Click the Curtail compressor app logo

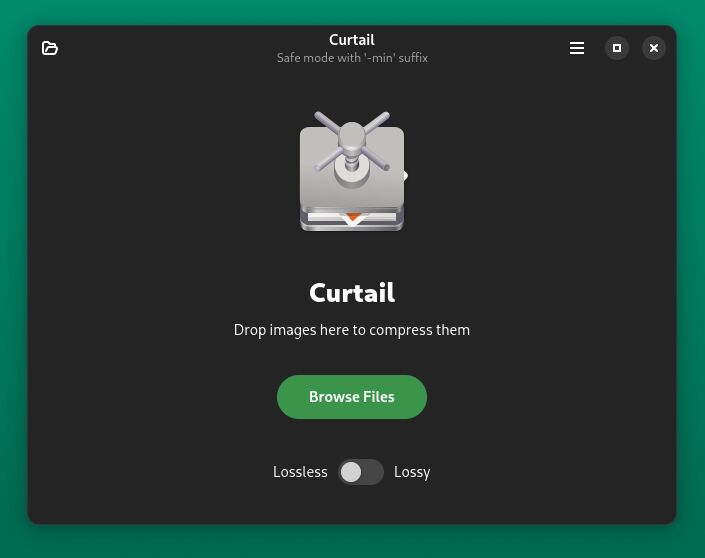pyautogui.click(x=352, y=171)
